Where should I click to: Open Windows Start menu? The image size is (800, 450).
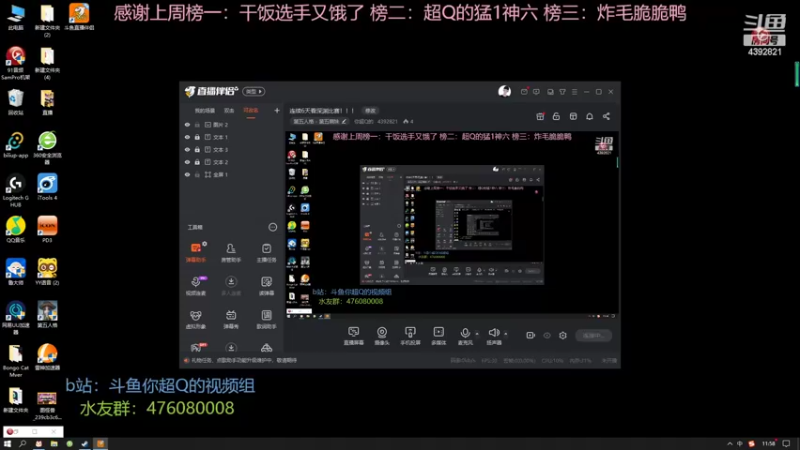[x=7, y=444]
